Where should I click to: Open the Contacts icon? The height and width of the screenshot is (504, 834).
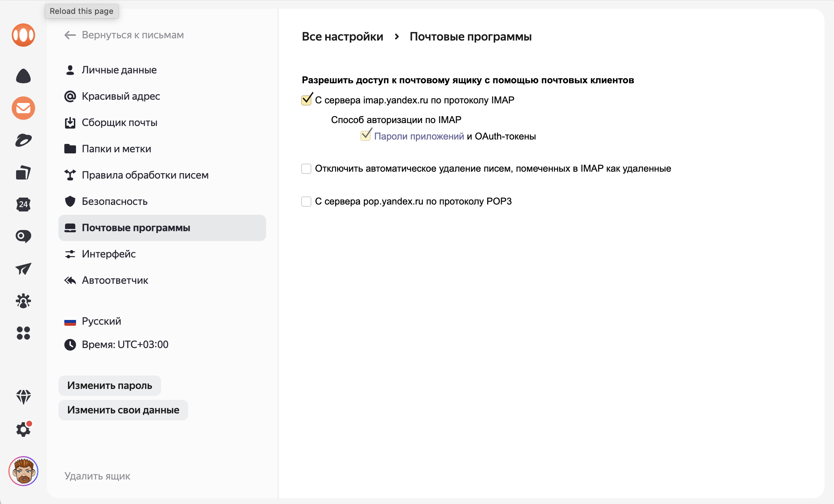pos(23,301)
